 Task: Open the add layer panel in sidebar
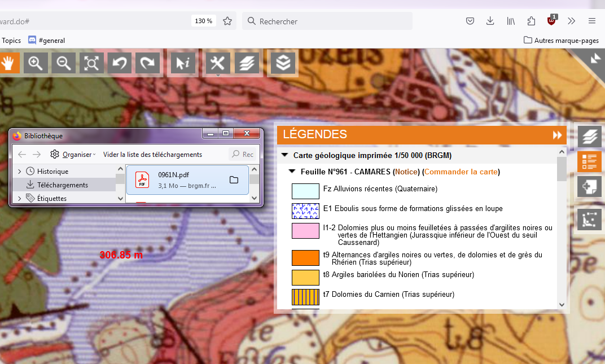pyautogui.click(x=589, y=186)
